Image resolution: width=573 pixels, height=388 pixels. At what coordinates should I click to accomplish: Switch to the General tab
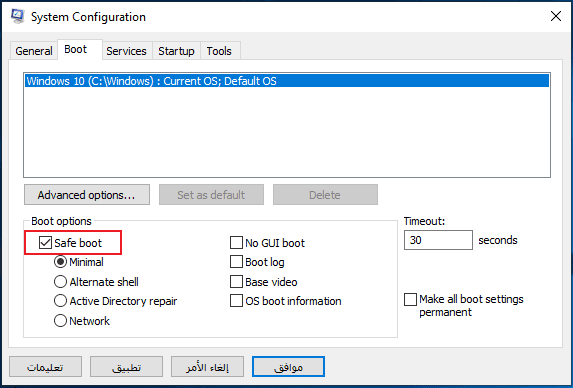[34, 51]
